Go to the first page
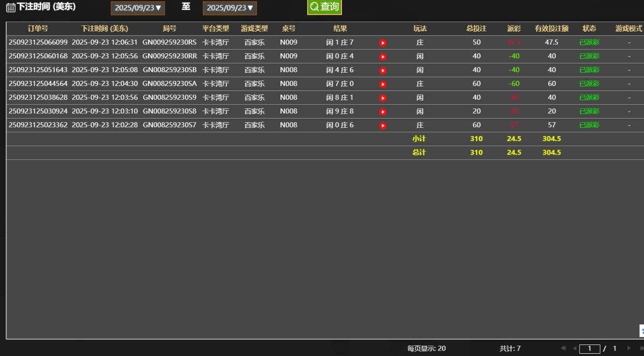The image size is (644, 356). coord(563,348)
